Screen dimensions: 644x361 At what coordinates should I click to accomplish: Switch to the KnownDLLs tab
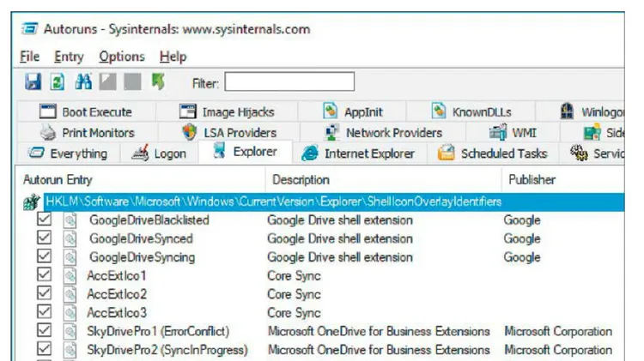coord(471,111)
